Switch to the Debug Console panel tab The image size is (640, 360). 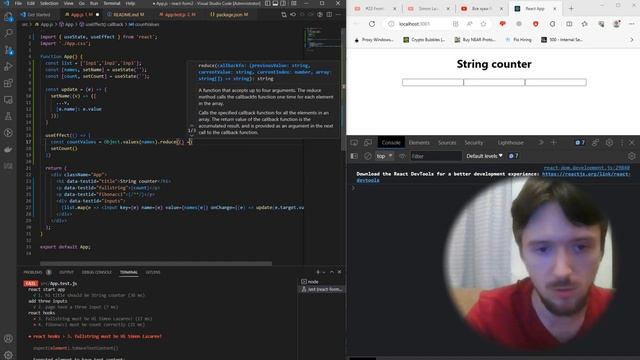coord(96,272)
